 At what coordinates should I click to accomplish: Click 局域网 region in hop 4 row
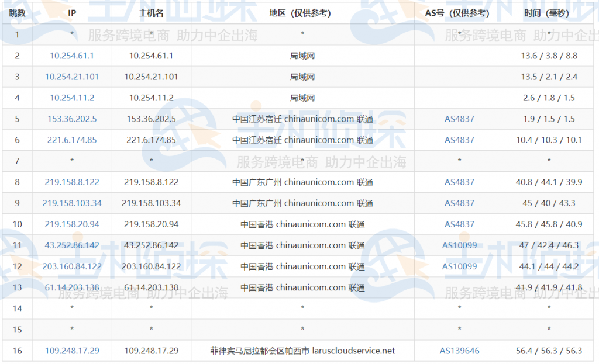click(x=302, y=98)
